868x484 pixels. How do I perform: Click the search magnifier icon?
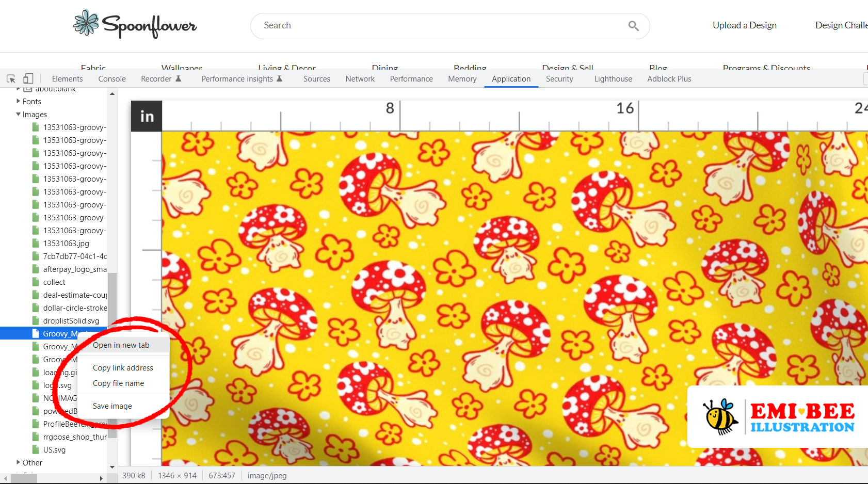point(633,26)
